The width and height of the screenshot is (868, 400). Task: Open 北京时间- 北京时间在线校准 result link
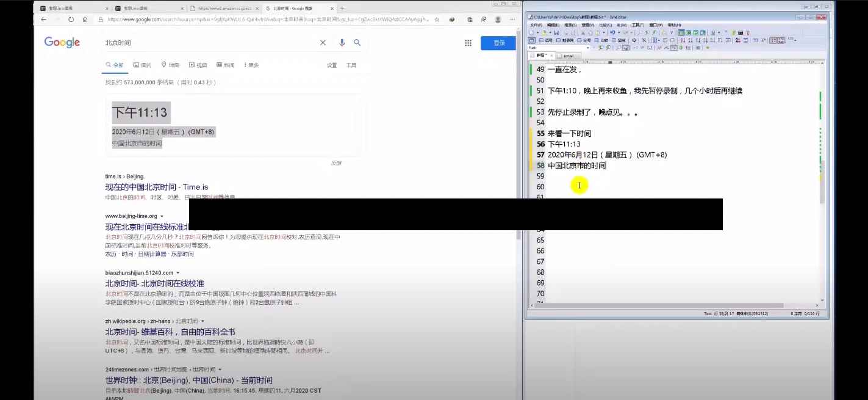154,283
